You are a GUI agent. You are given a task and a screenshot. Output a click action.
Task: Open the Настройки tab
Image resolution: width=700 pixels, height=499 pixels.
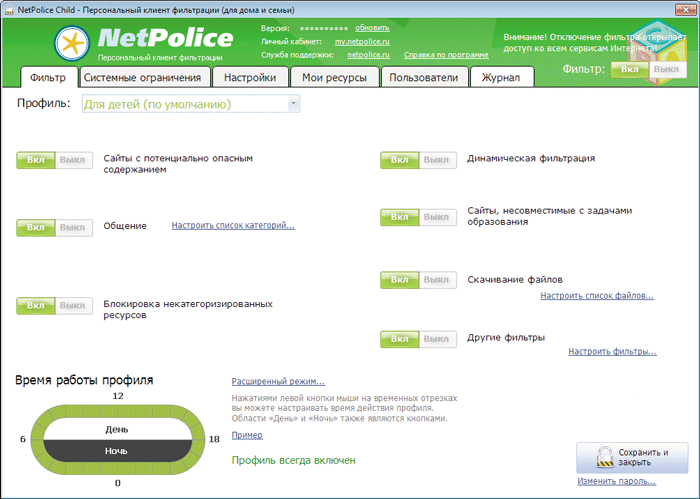[251, 77]
